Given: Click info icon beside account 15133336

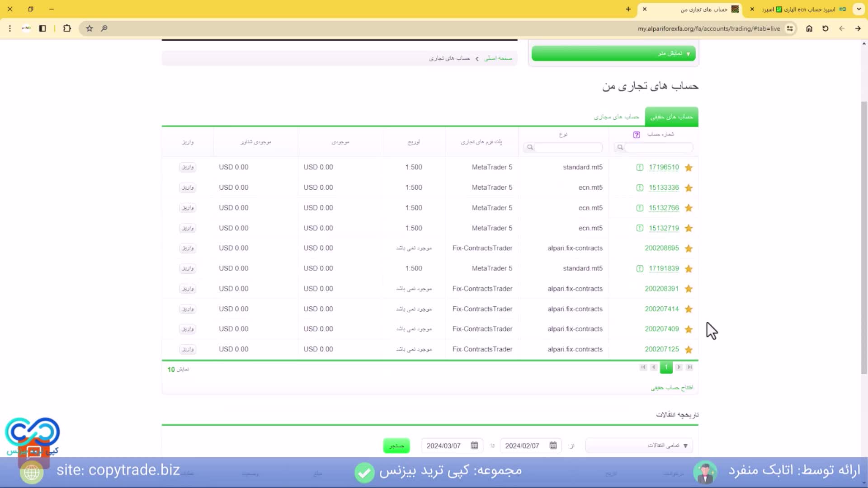Looking at the screenshot, I should click(640, 188).
